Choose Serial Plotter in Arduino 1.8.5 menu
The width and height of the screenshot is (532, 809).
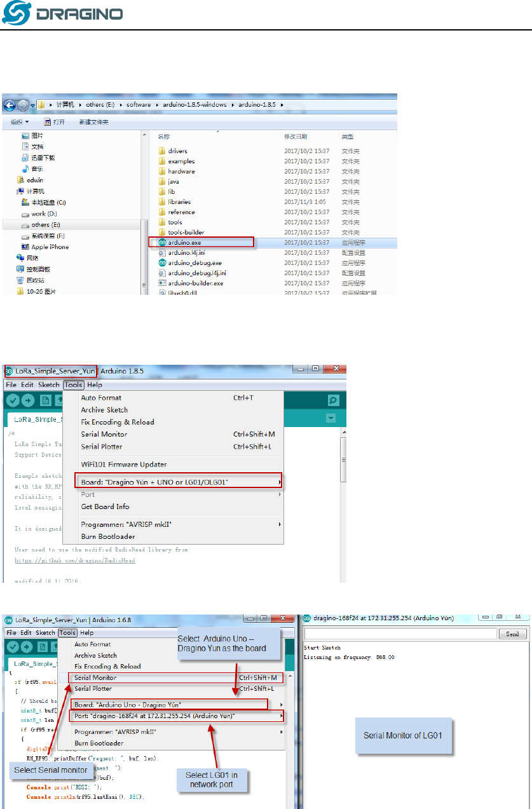[173, 446]
